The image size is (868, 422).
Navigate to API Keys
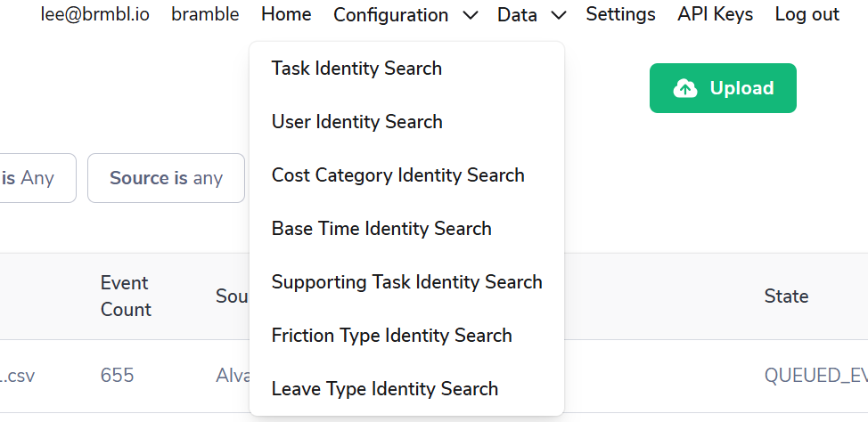pos(715,14)
